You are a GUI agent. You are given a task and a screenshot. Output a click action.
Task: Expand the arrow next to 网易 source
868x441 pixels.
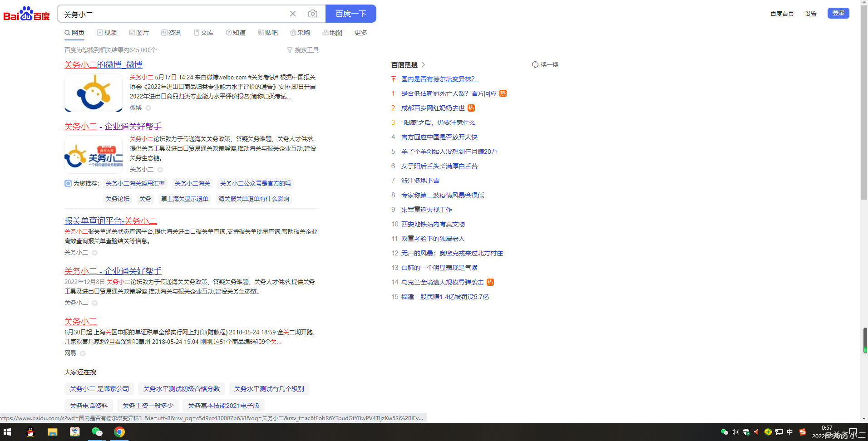(x=83, y=353)
